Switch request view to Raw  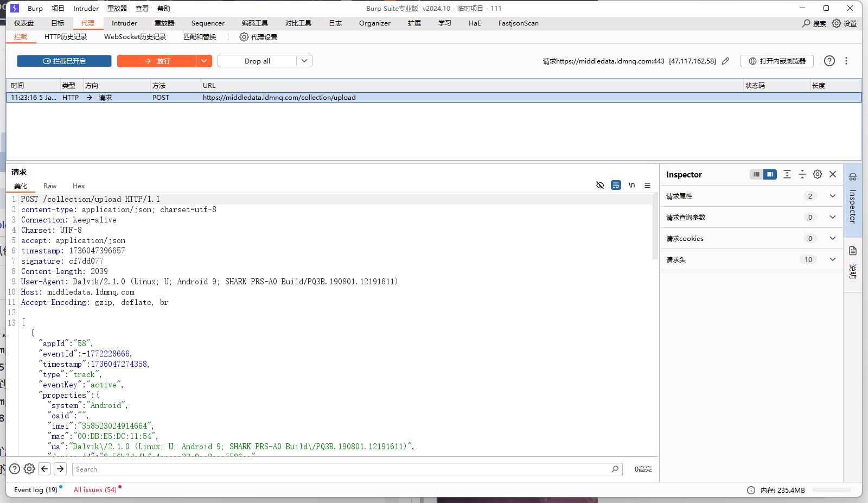click(50, 186)
